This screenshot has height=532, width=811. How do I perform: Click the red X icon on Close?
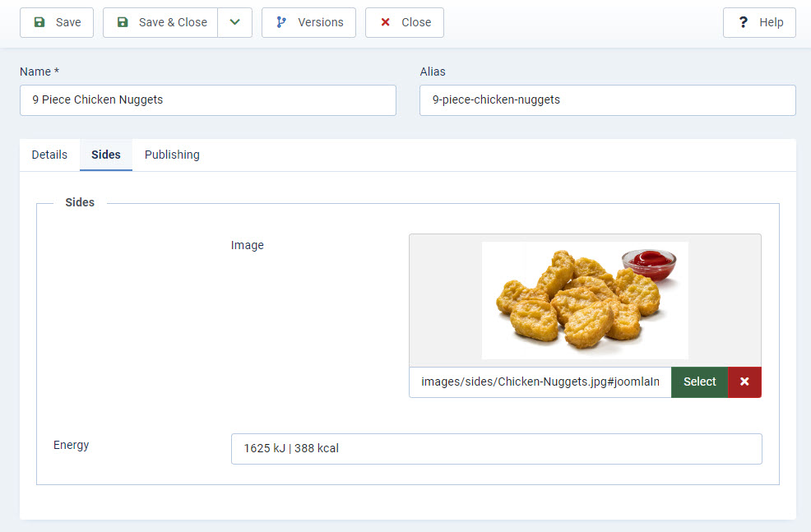[385, 23]
